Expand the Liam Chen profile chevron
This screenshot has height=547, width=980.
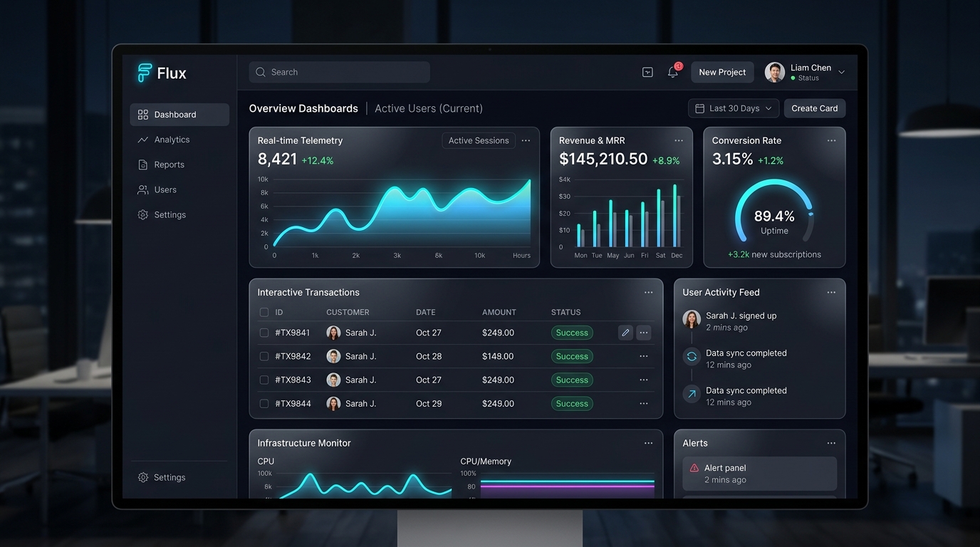pyautogui.click(x=841, y=72)
